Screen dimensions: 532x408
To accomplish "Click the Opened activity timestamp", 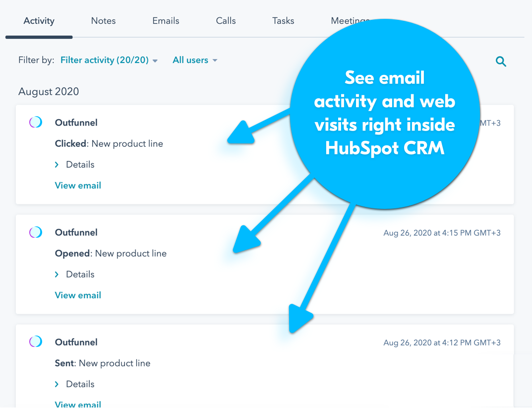I will click(442, 233).
